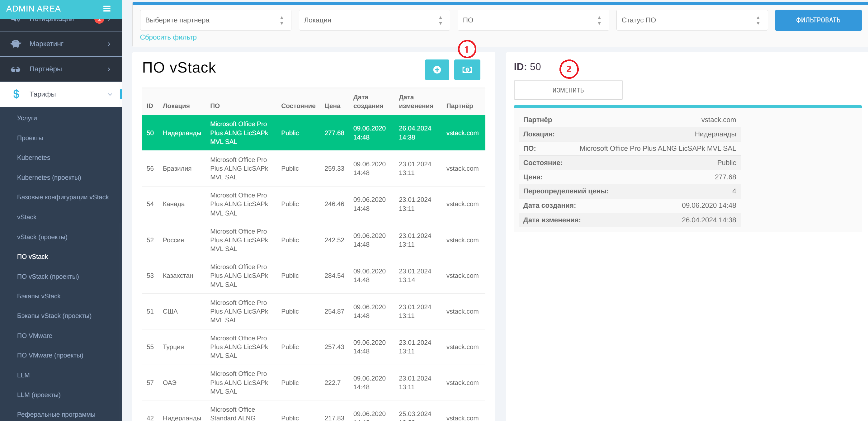This screenshot has width=868, height=421.
Task: Open Kubernetes sidebar item
Action: click(x=33, y=158)
